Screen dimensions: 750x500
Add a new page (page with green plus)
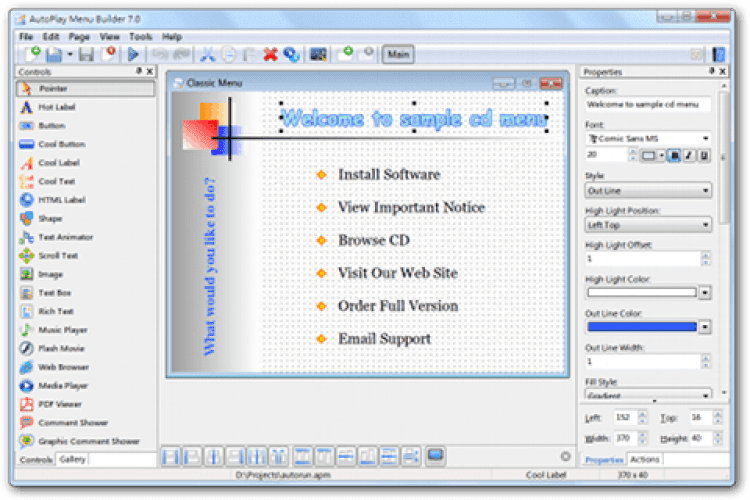click(x=345, y=54)
